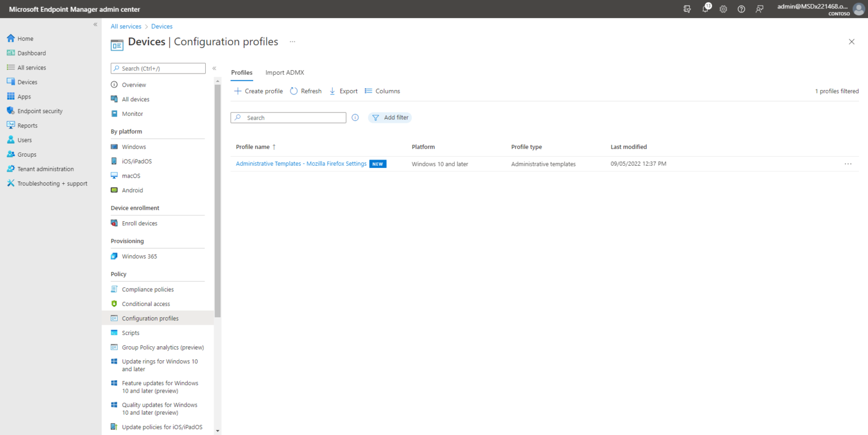Viewport: 868px width, 435px height.
Task: Open the Groups section
Action: click(27, 154)
